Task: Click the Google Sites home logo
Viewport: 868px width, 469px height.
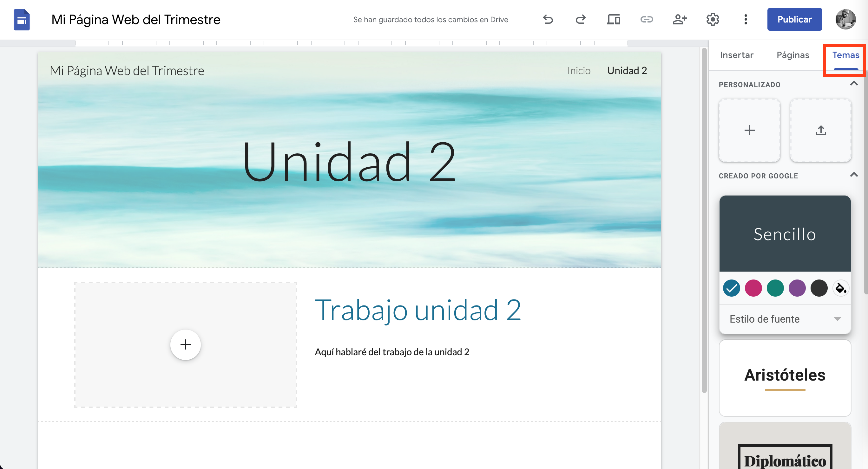Action: 22,20
